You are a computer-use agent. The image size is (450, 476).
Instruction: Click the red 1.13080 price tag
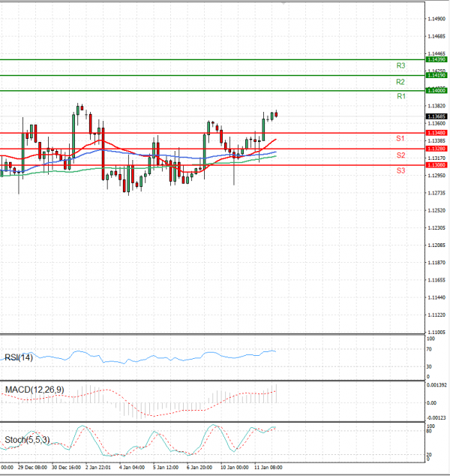436,165
